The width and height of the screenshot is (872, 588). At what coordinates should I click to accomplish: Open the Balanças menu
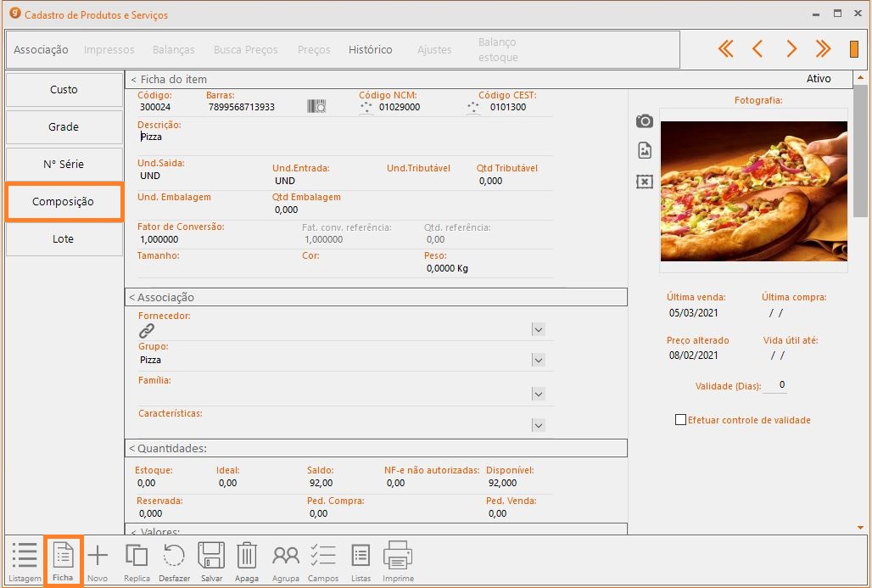174,49
